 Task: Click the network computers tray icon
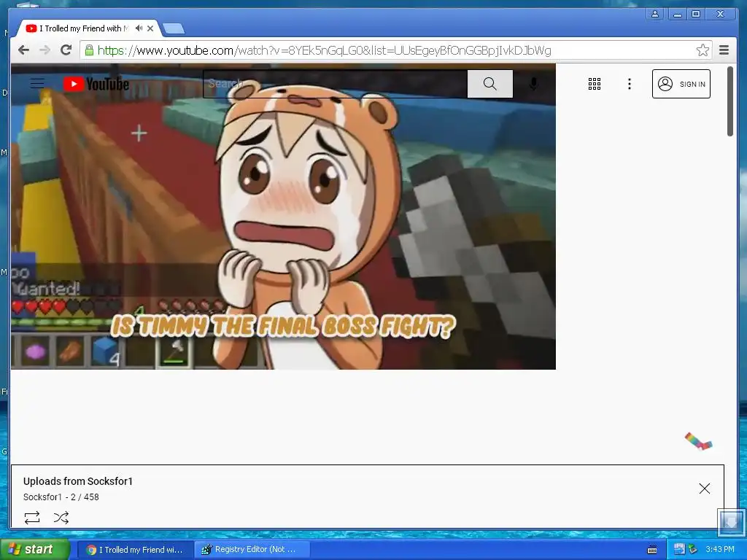click(679, 549)
